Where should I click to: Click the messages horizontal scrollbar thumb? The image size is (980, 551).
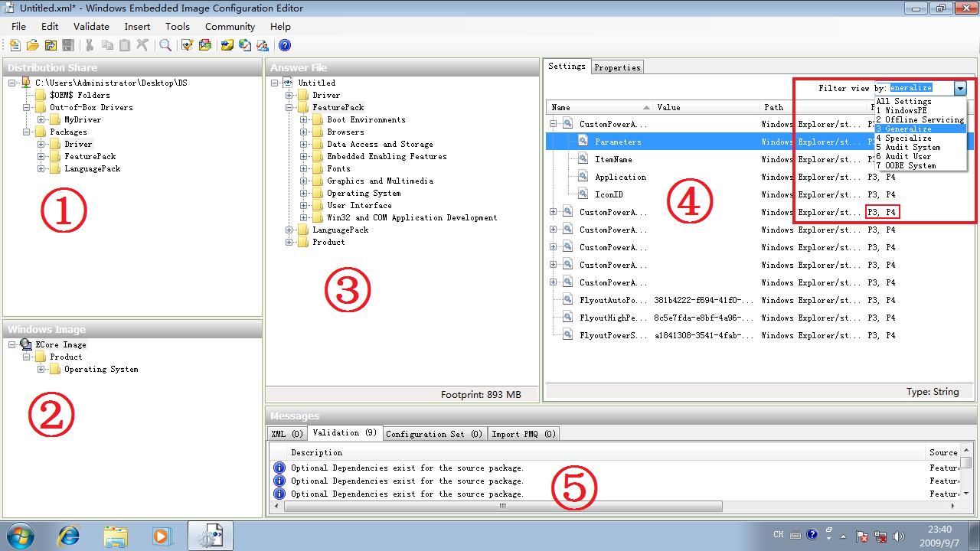[x=503, y=506]
